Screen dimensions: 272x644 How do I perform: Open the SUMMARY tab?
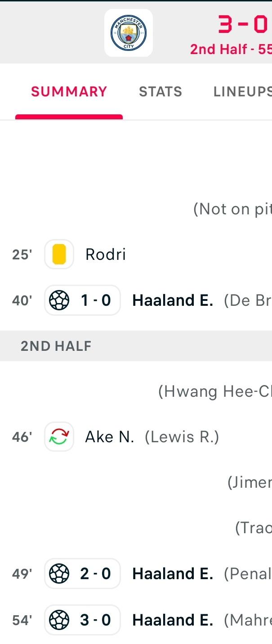(69, 91)
